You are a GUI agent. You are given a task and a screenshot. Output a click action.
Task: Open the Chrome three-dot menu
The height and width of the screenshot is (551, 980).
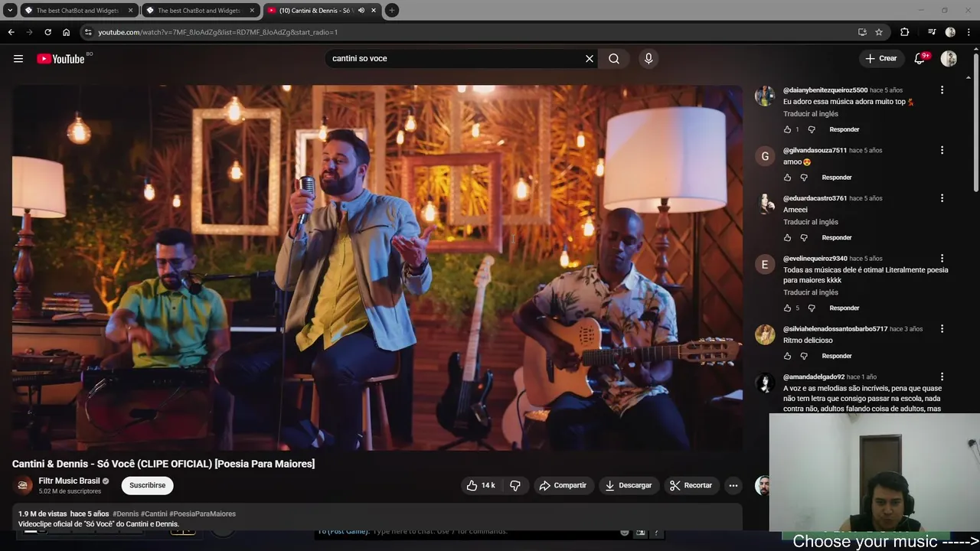pyautogui.click(x=969, y=32)
